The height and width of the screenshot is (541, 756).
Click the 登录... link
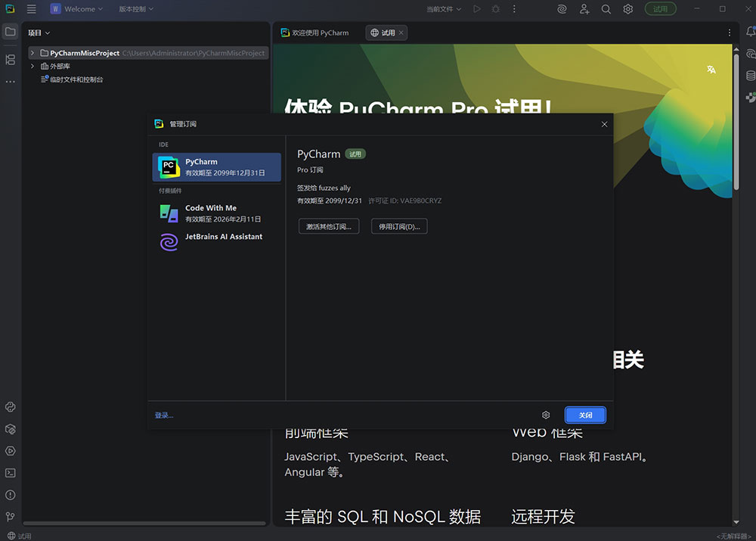pos(164,415)
